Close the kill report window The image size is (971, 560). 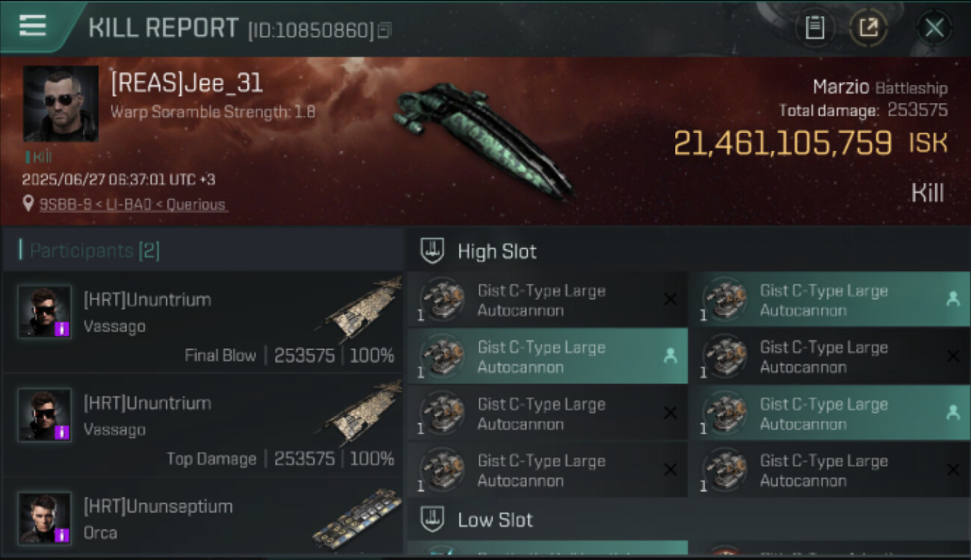pos(934,28)
